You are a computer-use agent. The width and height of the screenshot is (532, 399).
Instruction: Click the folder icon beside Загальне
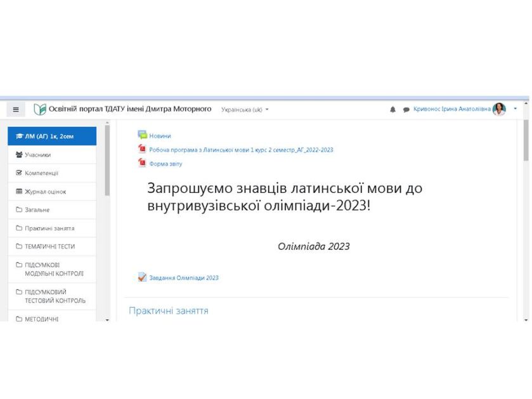point(19,209)
